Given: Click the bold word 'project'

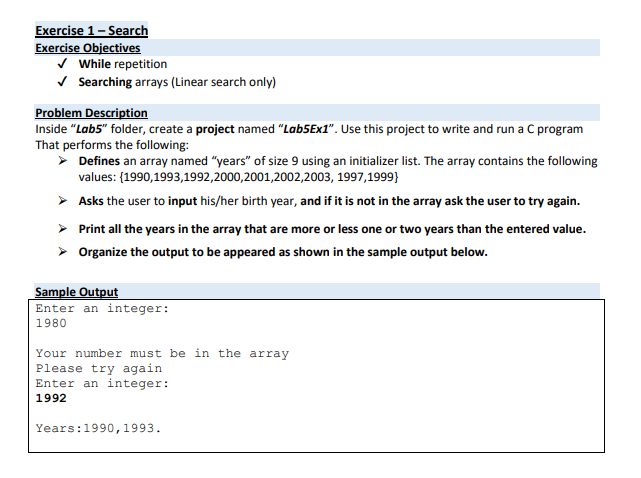Looking at the screenshot, I should click(215, 129).
